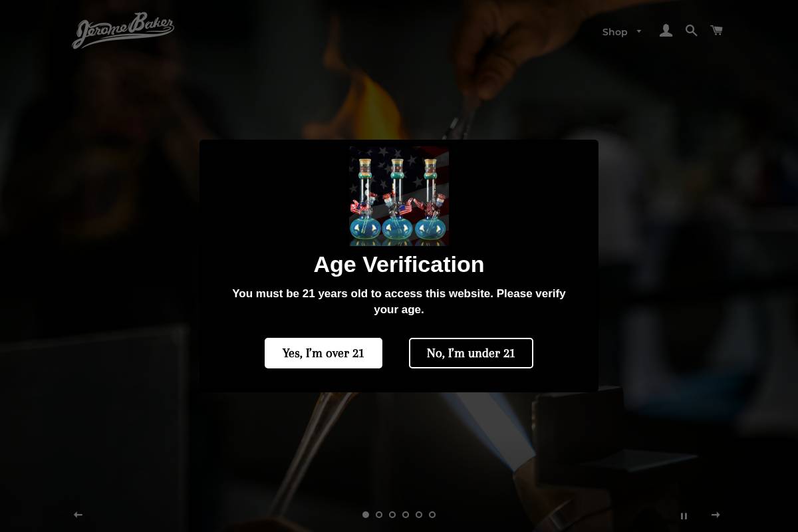Click the bongs image in age popup
This screenshot has width=798, height=532.
coord(399,196)
